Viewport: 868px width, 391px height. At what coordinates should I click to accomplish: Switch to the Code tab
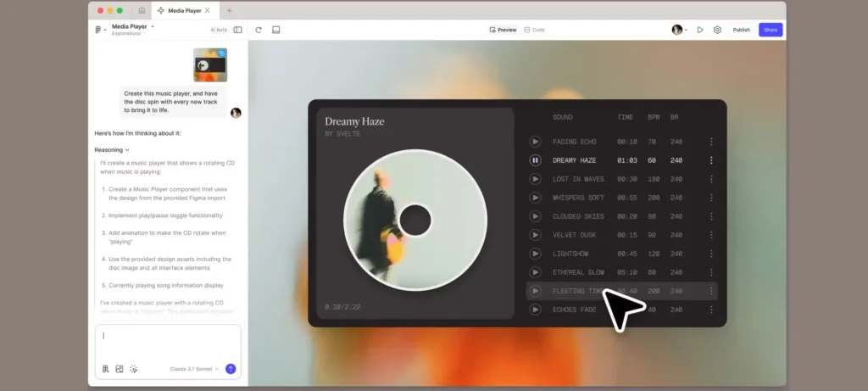[534, 30]
